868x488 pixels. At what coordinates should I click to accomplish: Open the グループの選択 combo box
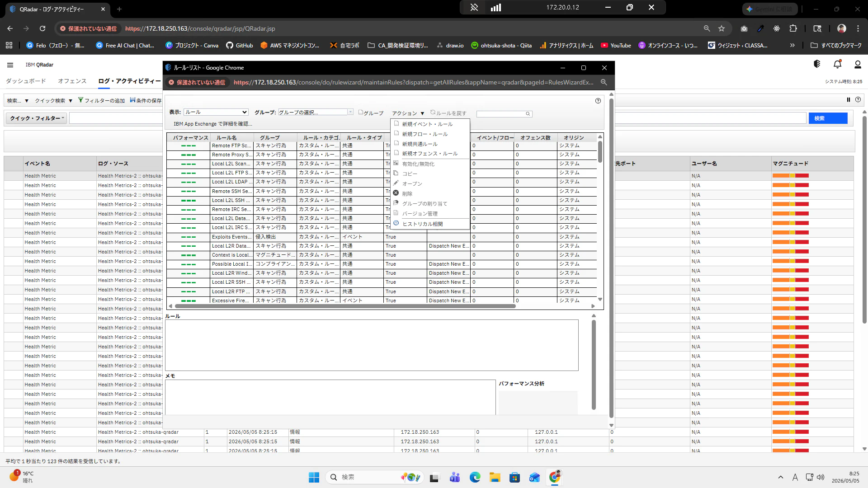click(x=316, y=112)
